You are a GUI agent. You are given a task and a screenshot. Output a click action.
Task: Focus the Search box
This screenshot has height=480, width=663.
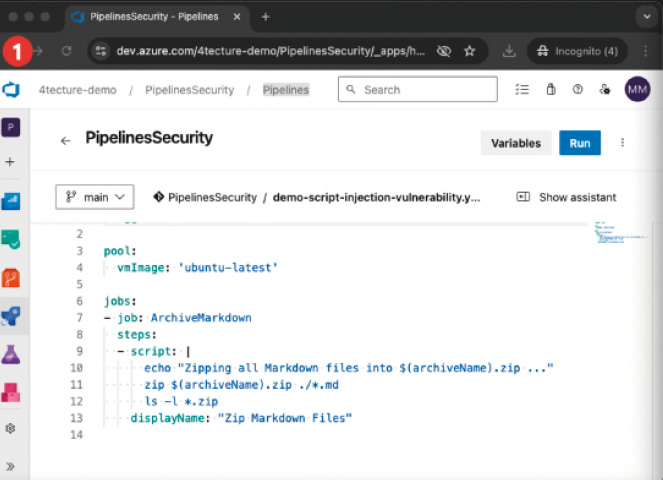(x=418, y=89)
